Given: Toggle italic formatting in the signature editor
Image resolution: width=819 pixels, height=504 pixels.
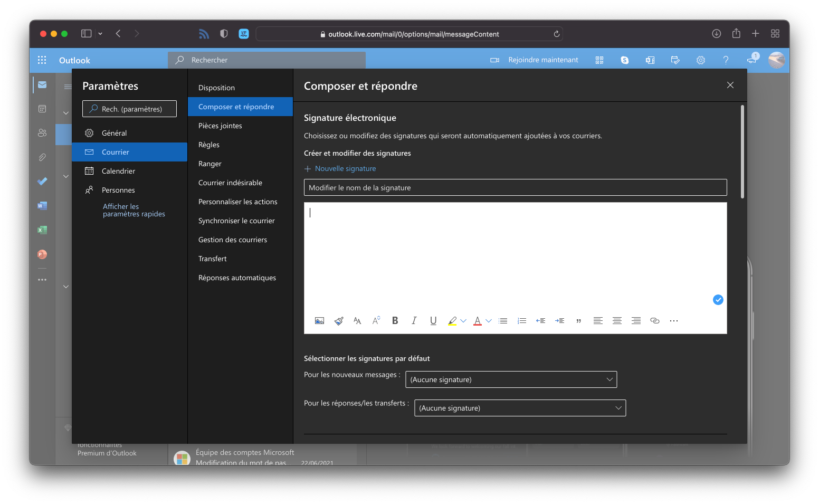Looking at the screenshot, I should 414,321.
